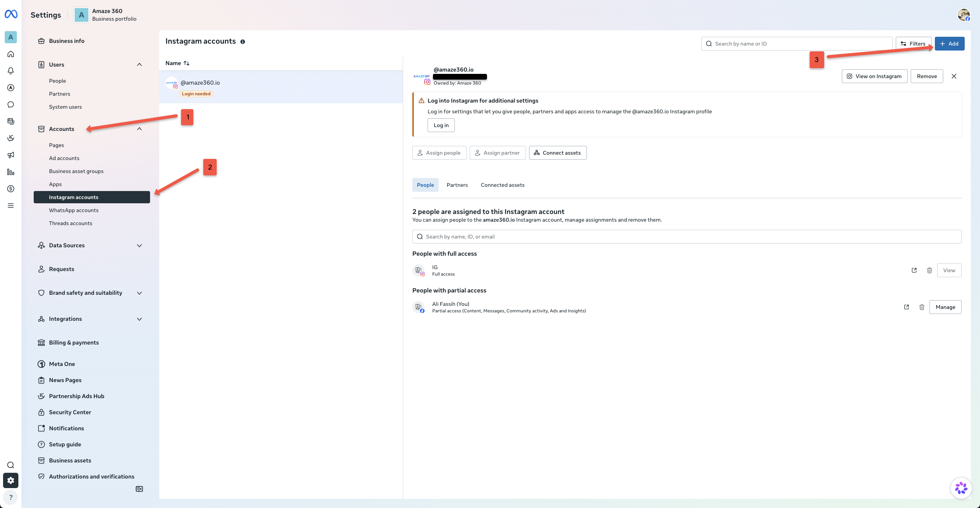This screenshot has height=508, width=980.
Task: Collapse the sidebar with panel toggle icon
Action: 139,489
